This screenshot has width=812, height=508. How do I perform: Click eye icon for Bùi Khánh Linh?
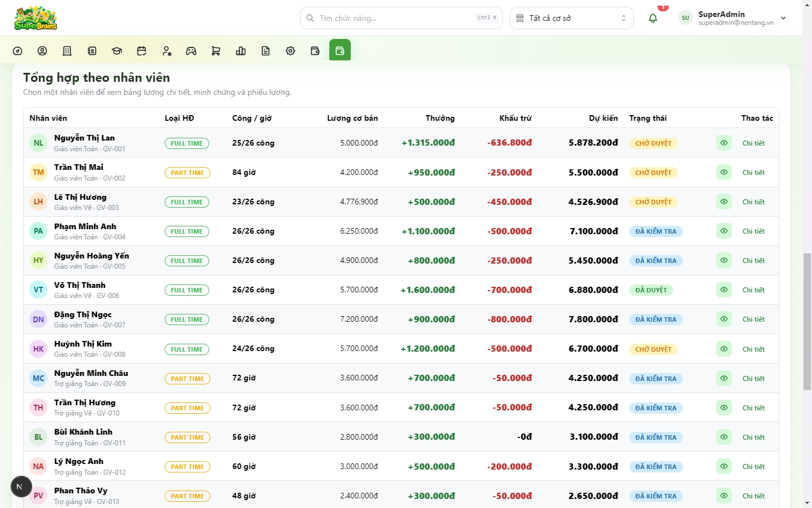pos(724,437)
